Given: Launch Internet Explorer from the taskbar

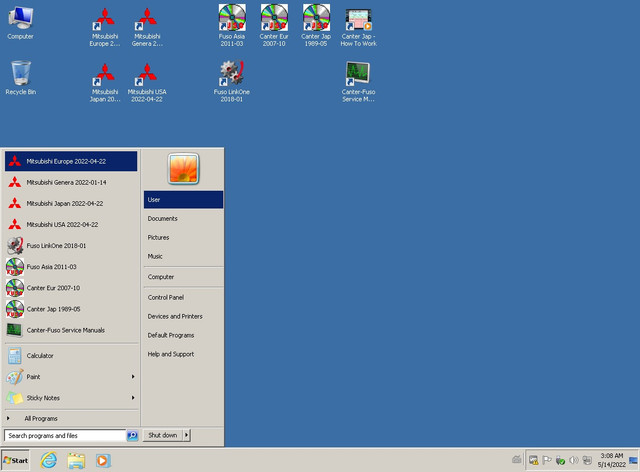Looking at the screenshot, I should (x=49, y=461).
